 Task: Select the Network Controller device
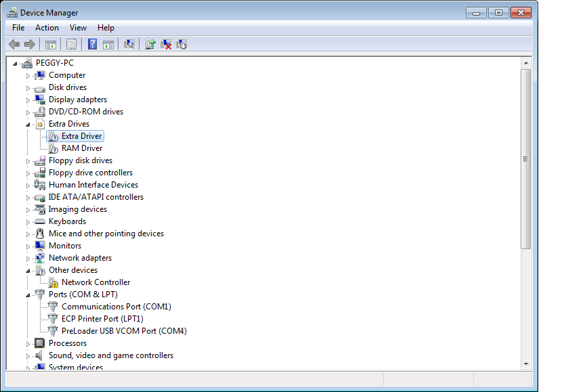[x=95, y=282]
